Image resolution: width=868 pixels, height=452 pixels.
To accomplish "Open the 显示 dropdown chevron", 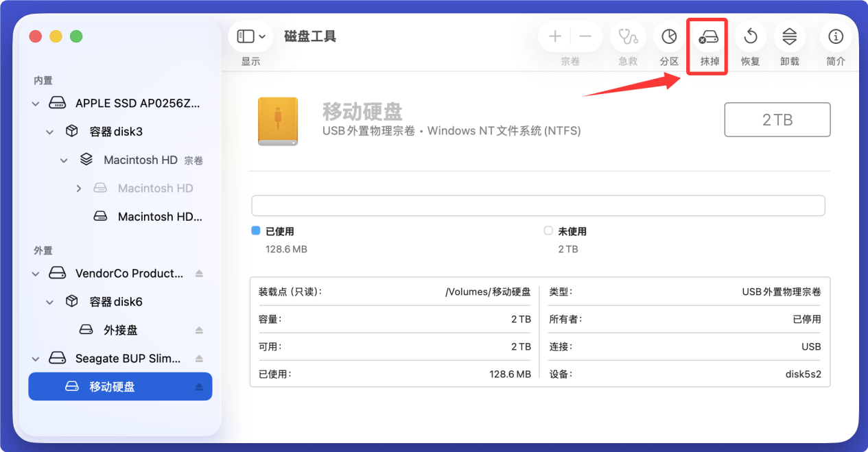I will pos(261,36).
